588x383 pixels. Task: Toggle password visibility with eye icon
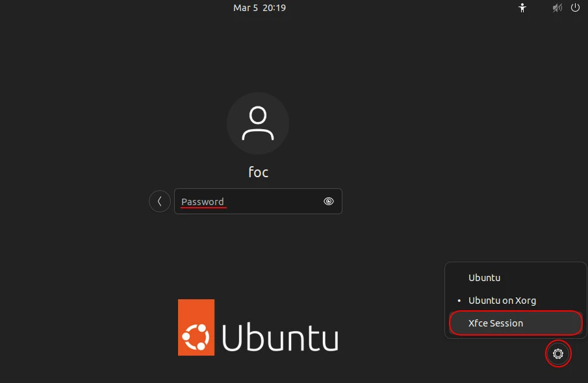tap(329, 201)
